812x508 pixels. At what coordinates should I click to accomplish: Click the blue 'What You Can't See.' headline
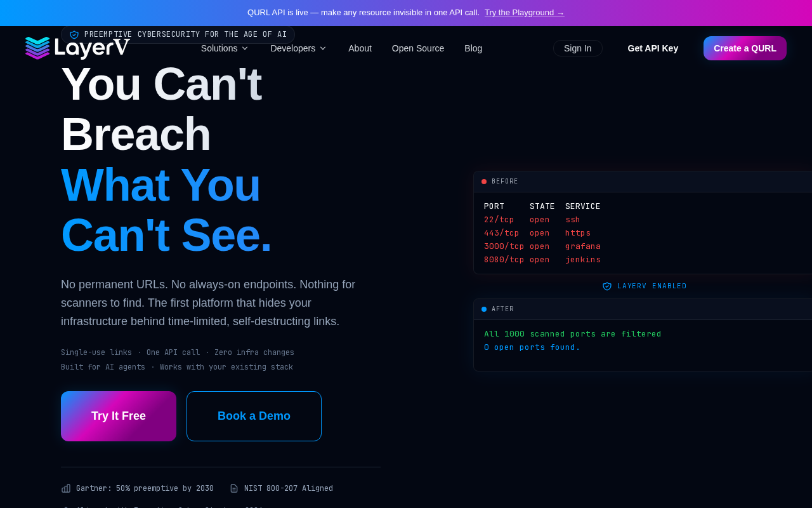166,210
